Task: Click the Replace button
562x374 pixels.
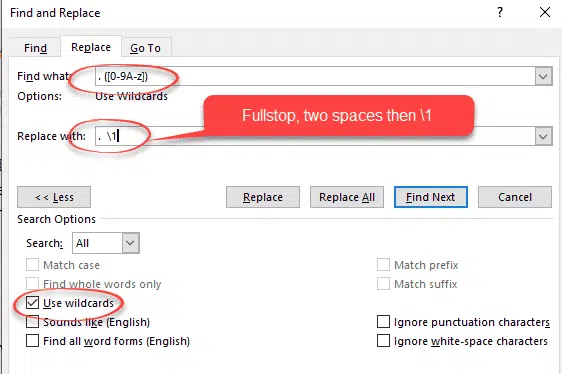Action: (263, 197)
